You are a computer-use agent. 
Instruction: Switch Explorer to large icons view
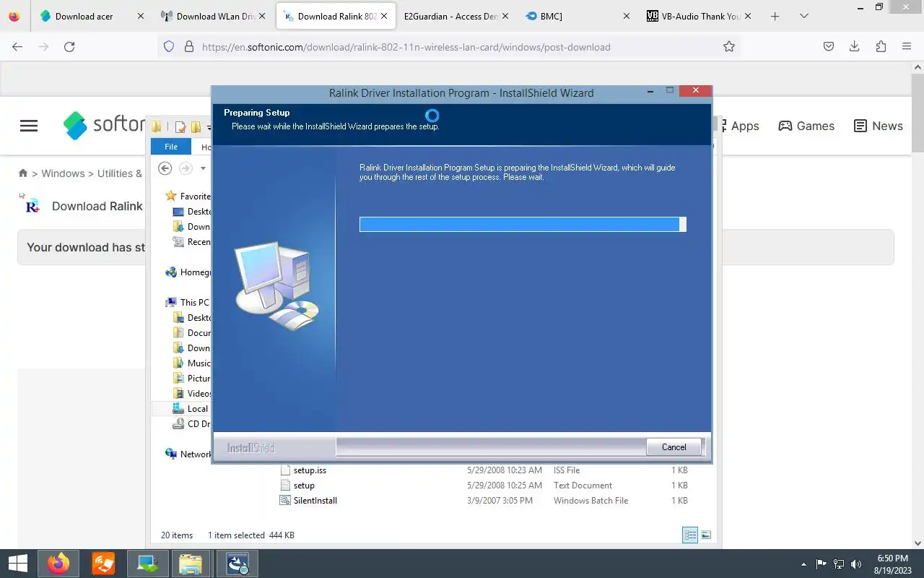[706, 535]
